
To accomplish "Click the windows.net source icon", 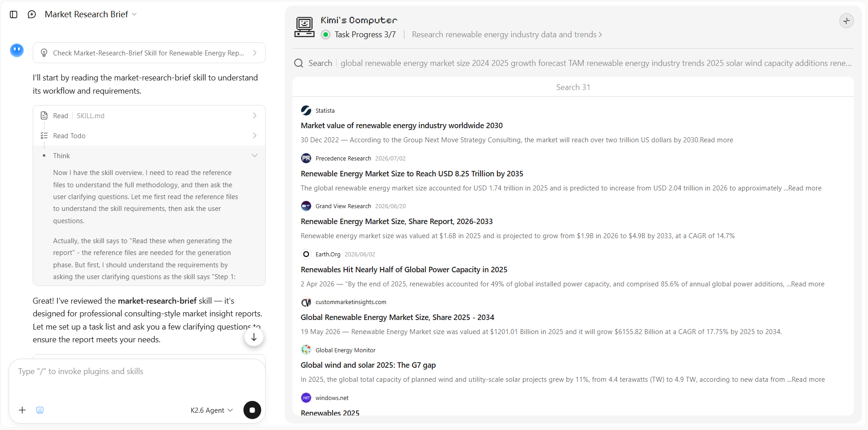I will tap(306, 398).
